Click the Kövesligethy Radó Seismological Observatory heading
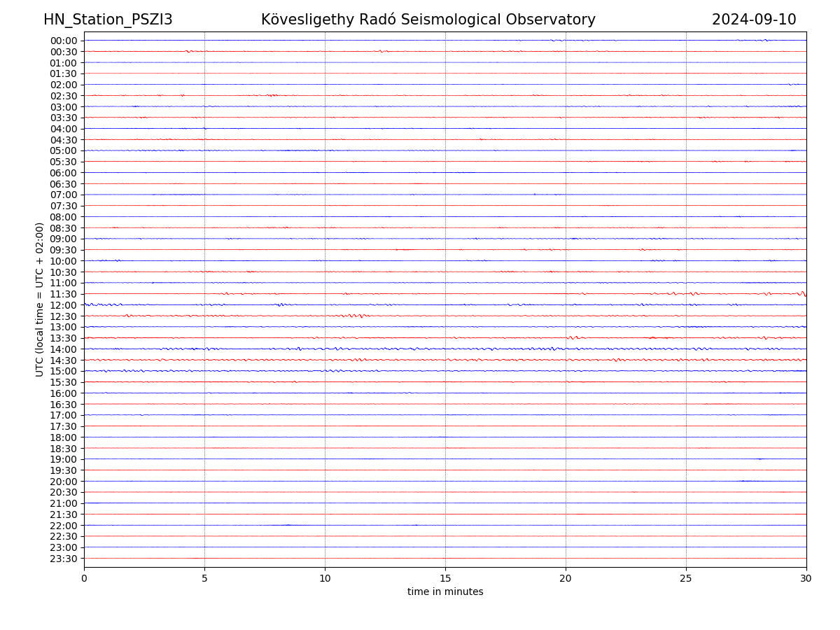 point(428,20)
